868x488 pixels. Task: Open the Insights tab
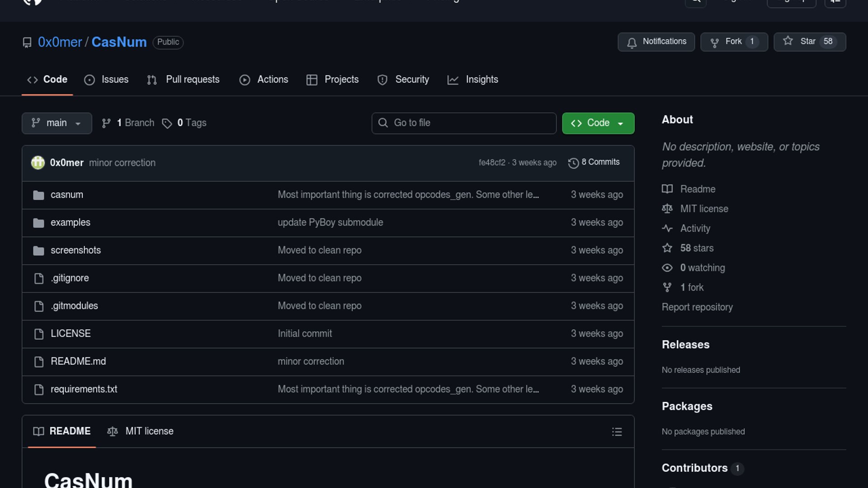tap(473, 80)
